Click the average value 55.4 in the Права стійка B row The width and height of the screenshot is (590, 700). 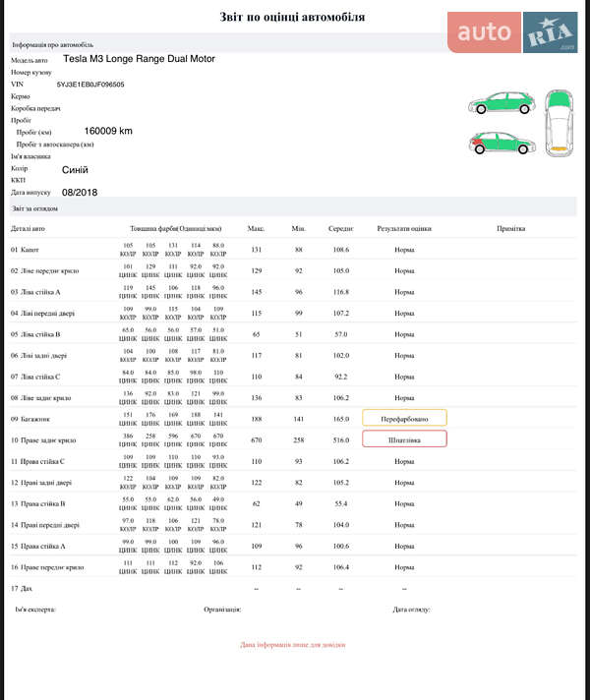click(x=341, y=503)
